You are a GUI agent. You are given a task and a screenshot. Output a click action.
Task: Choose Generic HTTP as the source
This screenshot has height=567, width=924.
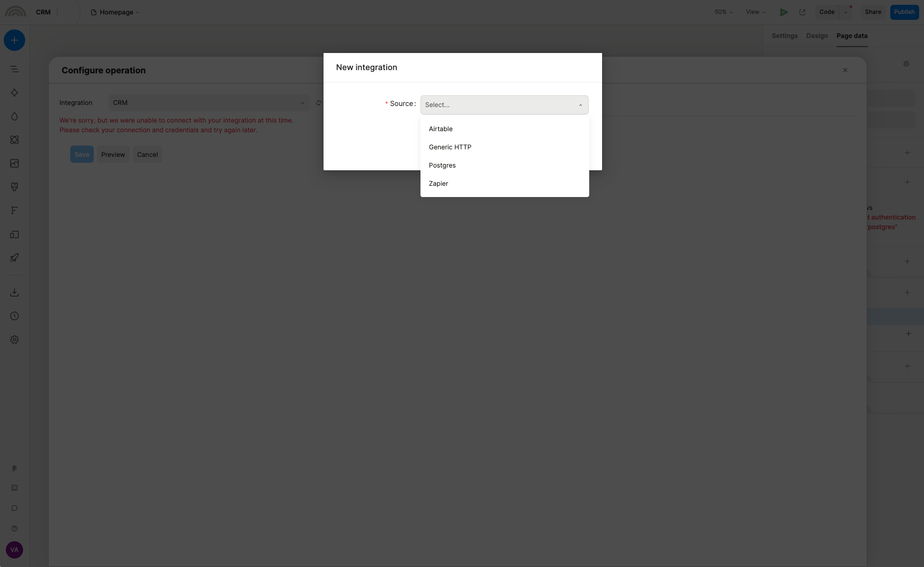click(x=450, y=147)
